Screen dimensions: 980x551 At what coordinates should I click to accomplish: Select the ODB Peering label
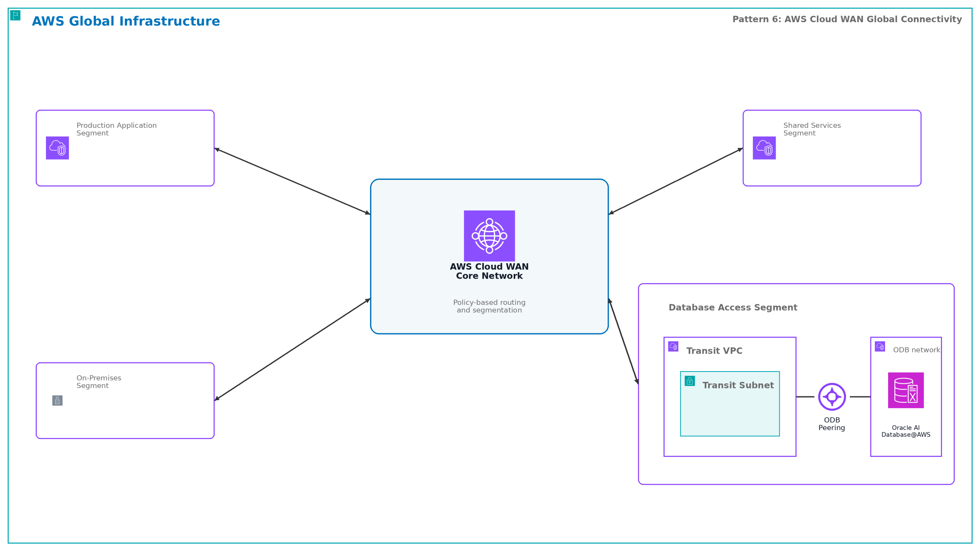coord(832,424)
